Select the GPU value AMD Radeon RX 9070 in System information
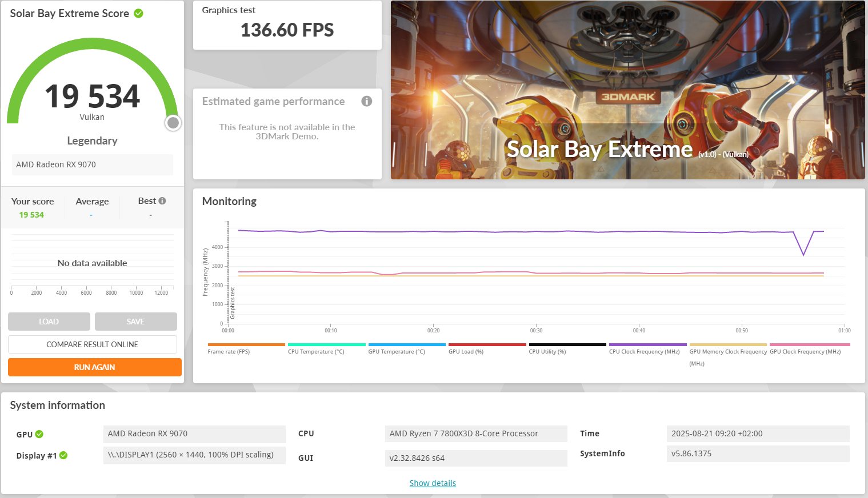The image size is (868, 498). 194,434
